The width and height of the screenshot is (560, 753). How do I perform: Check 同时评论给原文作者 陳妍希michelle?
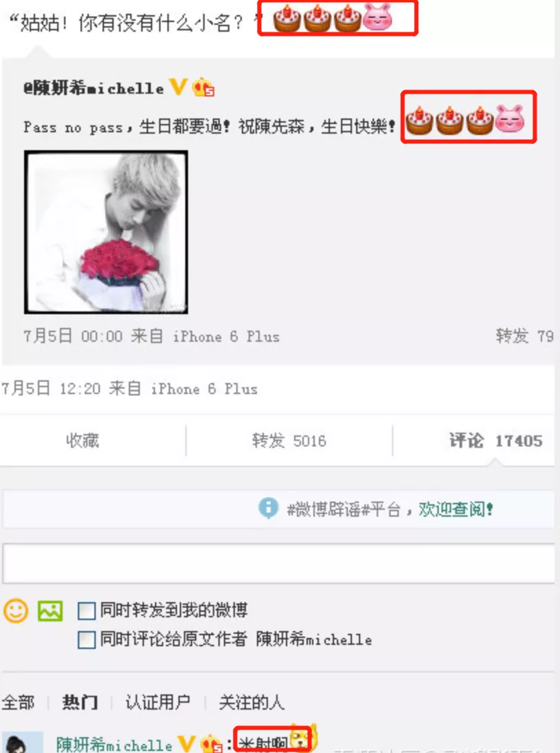click(x=87, y=639)
